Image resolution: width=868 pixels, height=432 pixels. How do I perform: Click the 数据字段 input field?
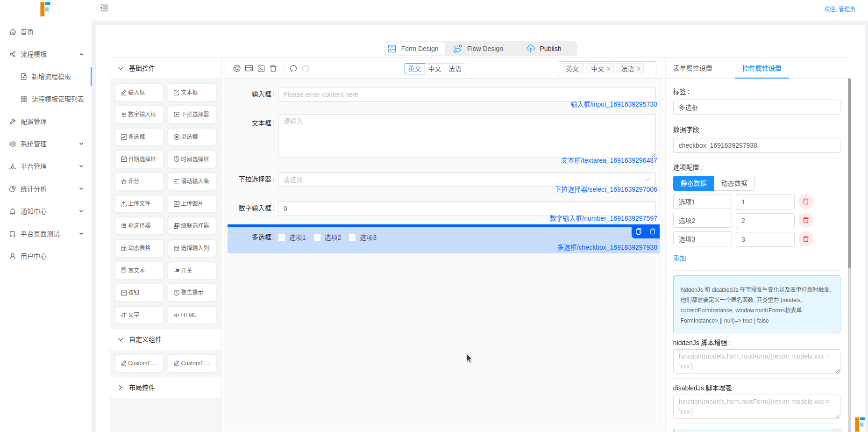pyautogui.click(x=756, y=145)
